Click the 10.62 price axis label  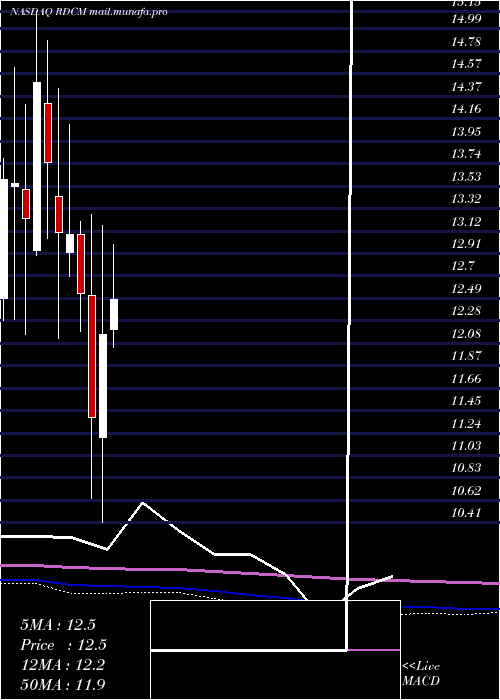[466, 491]
